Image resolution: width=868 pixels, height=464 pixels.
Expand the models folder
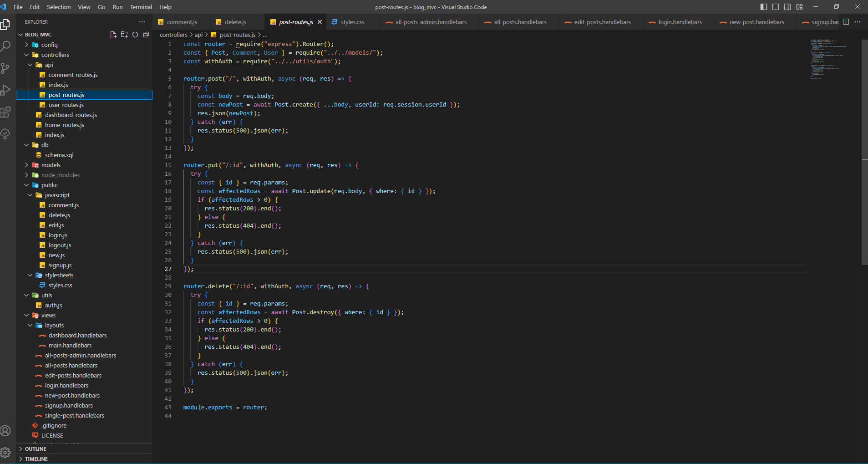point(26,165)
